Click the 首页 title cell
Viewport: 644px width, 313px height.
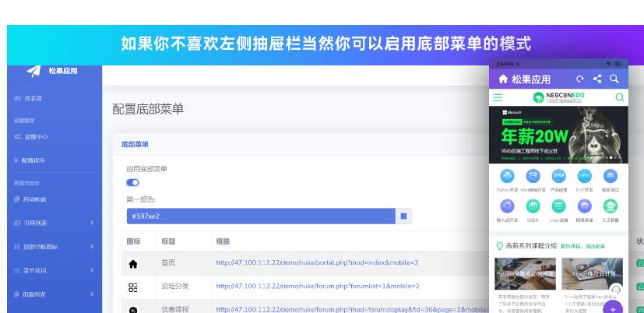coord(168,262)
